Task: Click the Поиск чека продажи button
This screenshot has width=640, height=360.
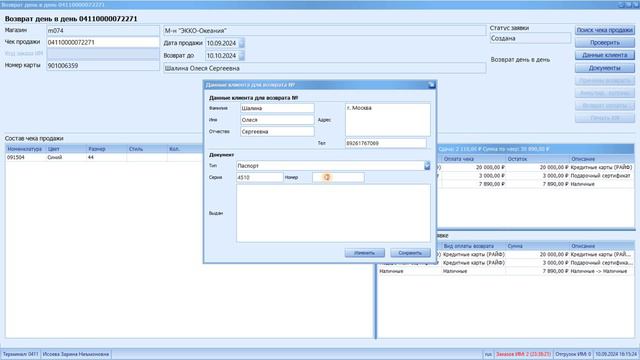Action: coord(604,30)
